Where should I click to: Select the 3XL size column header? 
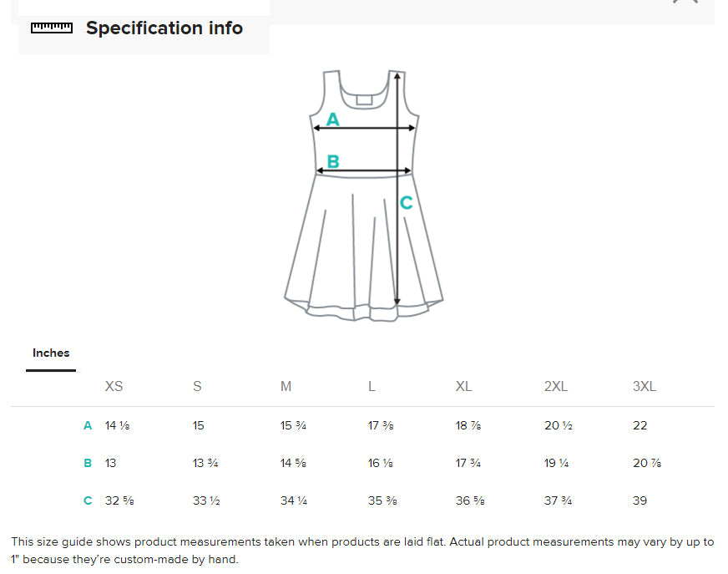[645, 386]
